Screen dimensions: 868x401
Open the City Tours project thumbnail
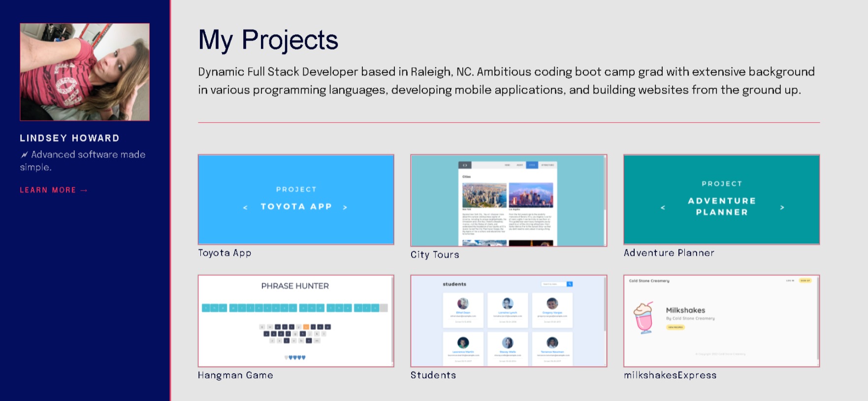(x=509, y=200)
